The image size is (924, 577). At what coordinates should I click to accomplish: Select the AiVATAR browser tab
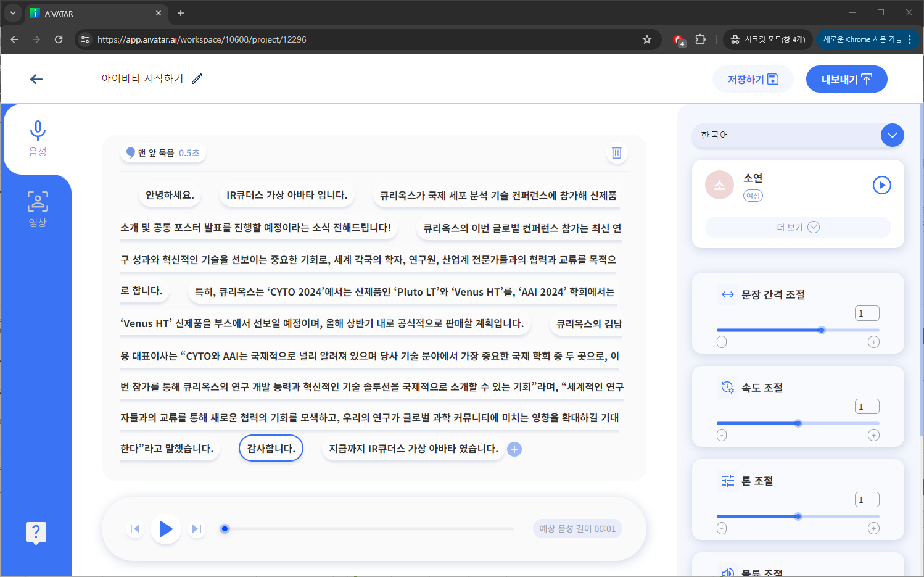97,13
